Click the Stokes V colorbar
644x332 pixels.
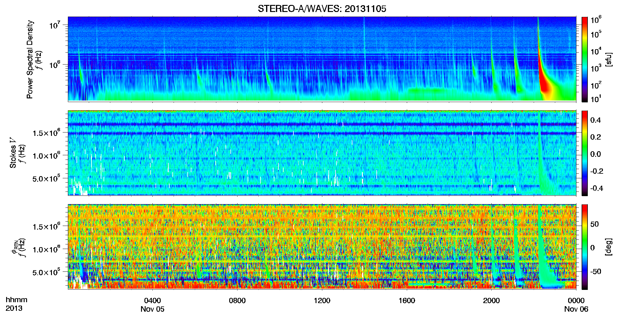(x=585, y=153)
